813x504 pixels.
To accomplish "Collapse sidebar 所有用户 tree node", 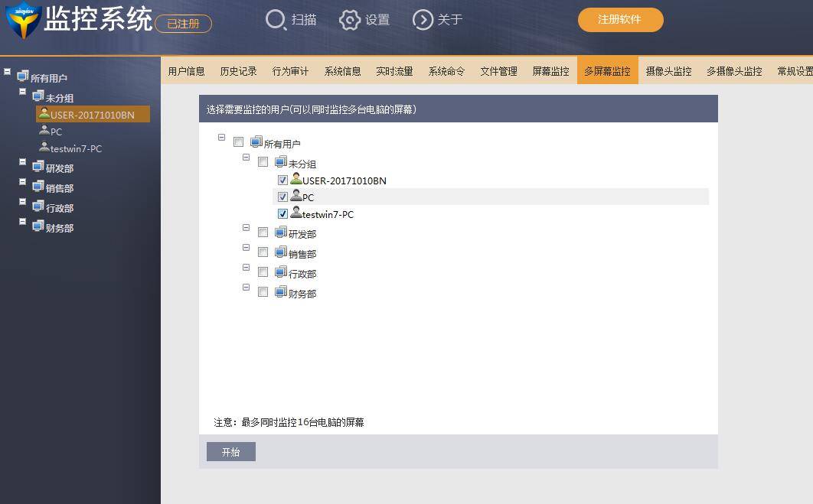I will pyautogui.click(x=7, y=71).
